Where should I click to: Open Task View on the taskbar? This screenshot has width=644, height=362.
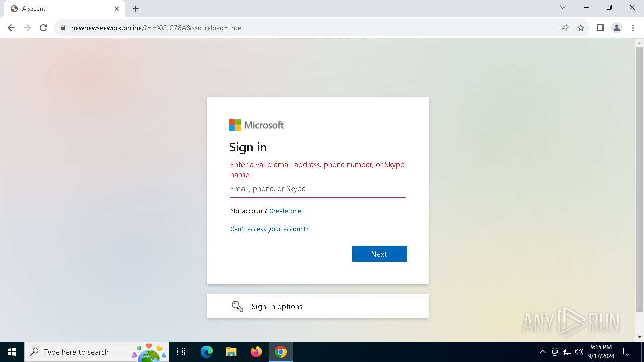181,352
